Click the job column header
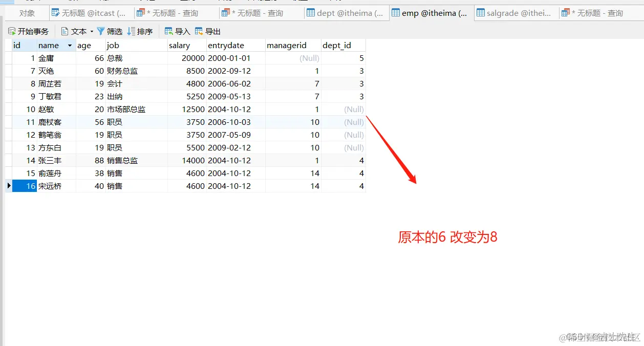The width and height of the screenshot is (644, 346). pyautogui.click(x=136, y=46)
